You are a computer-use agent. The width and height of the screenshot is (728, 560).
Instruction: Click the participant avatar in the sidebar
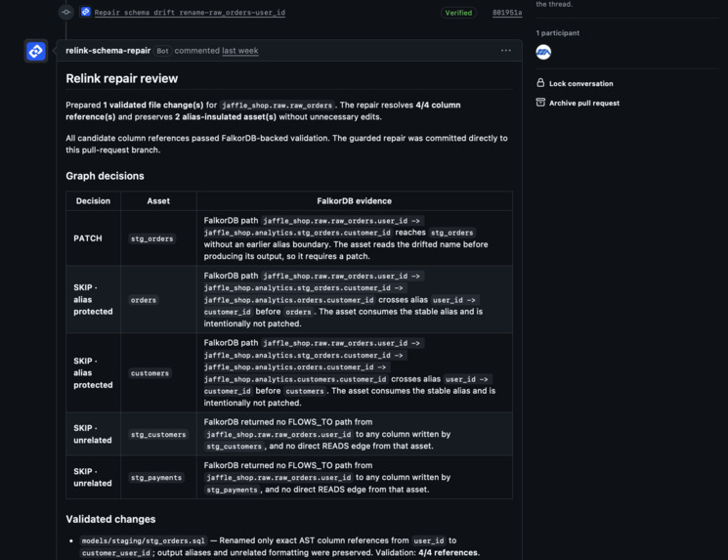click(x=543, y=52)
